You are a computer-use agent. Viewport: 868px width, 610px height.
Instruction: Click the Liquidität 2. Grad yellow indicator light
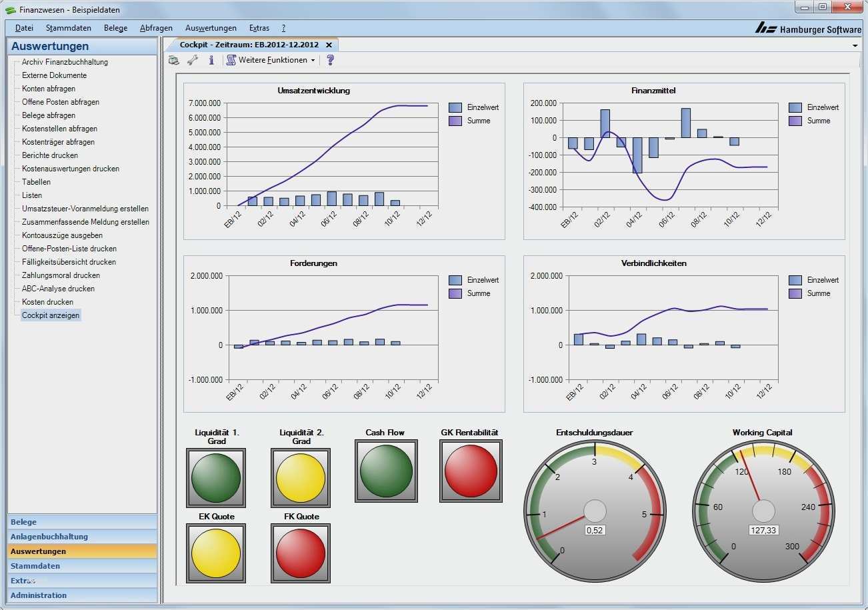point(301,478)
